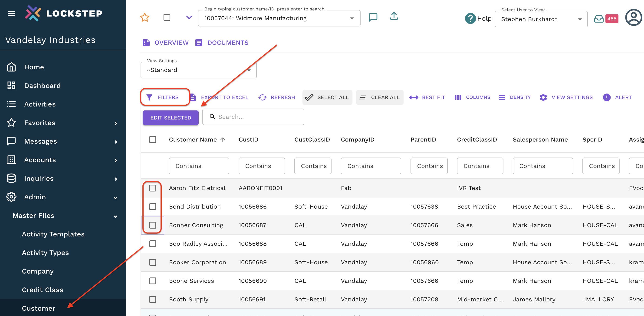Toggle the header select-all checkbox
This screenshot has width=644, height=316.
tap(152, 139)
